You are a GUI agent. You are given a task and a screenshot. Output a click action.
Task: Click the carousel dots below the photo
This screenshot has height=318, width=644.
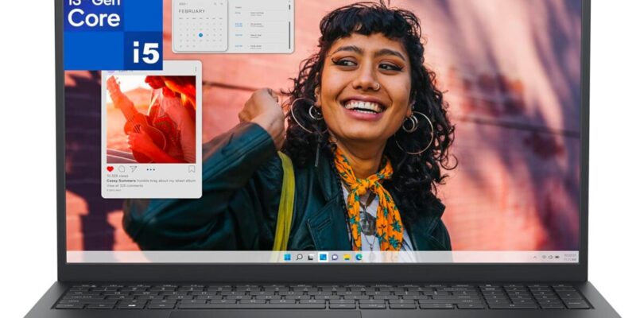click(151, 169)
